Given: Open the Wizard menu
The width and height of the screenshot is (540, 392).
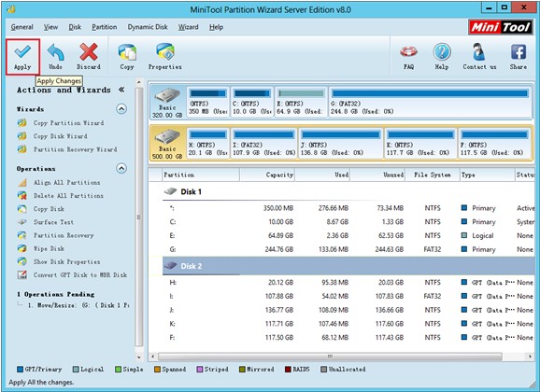Looking at the screenshot, I should (x=188, y=27).
